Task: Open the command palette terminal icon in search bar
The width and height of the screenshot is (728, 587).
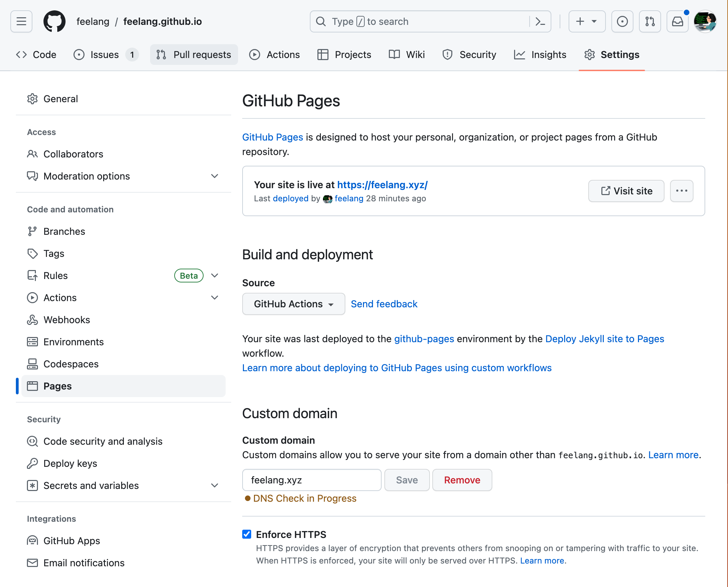Action: [x=540, y=21]
